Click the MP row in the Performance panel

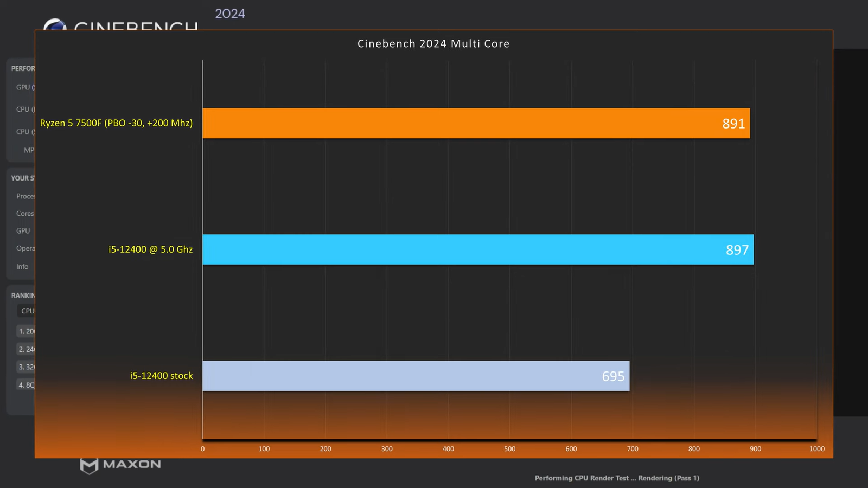[29, 150]
